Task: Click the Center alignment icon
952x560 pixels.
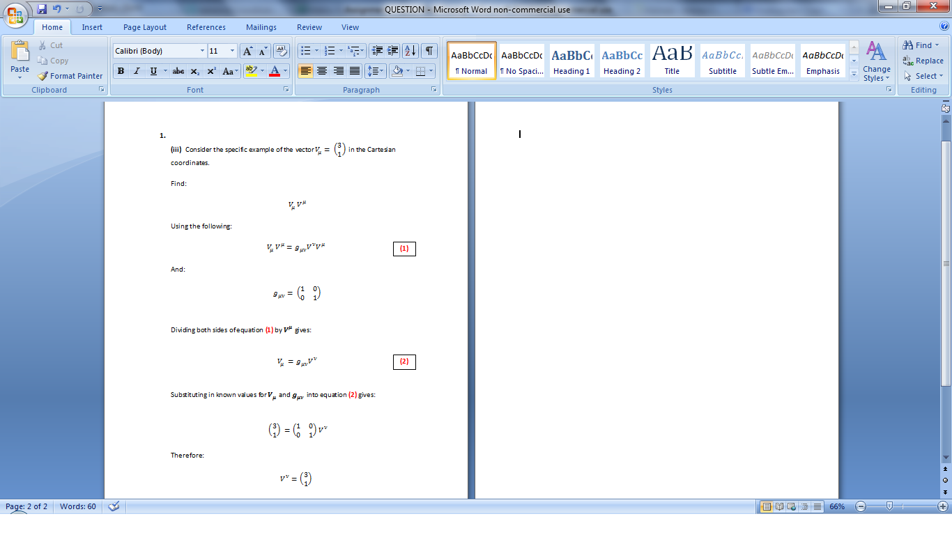Action: 322,71
